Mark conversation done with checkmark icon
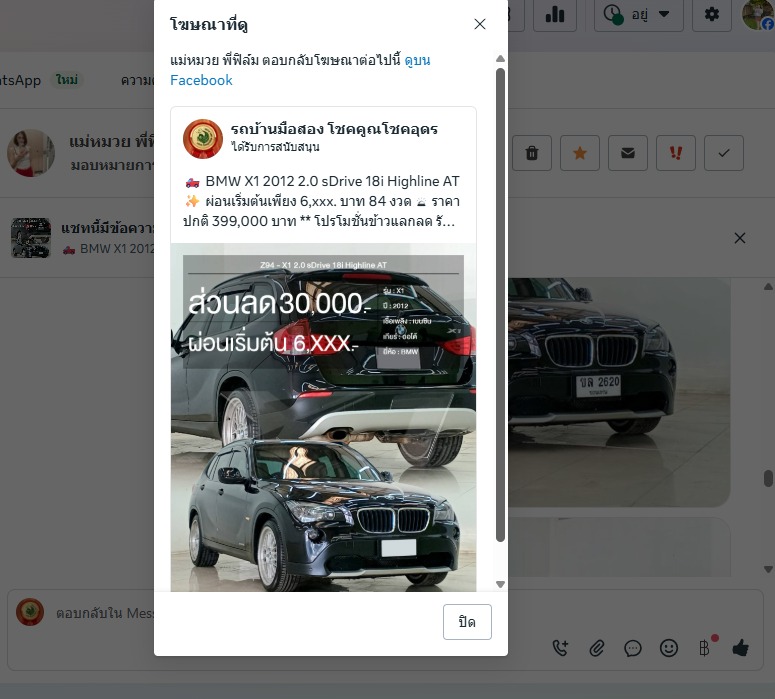The height and width of the screenshot is (699, 775). coord(724,153)
